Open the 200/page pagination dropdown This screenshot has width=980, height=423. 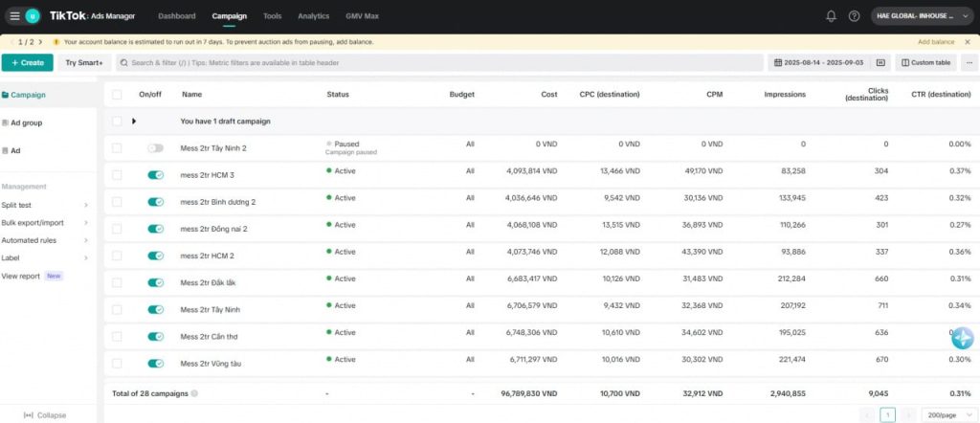coord(947,415)
